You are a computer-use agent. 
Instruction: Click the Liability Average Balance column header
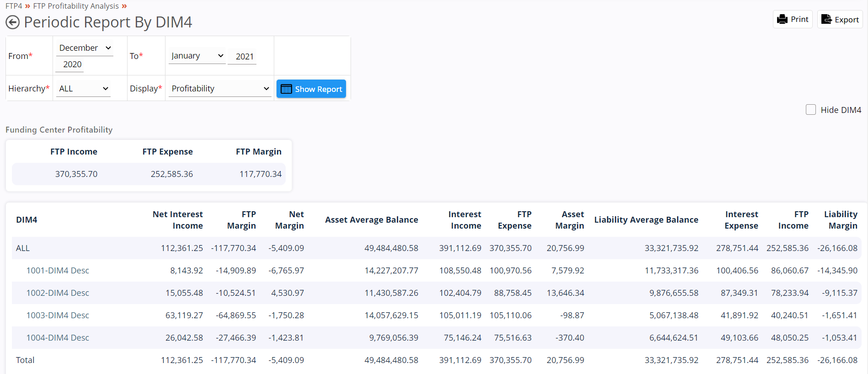646,220
